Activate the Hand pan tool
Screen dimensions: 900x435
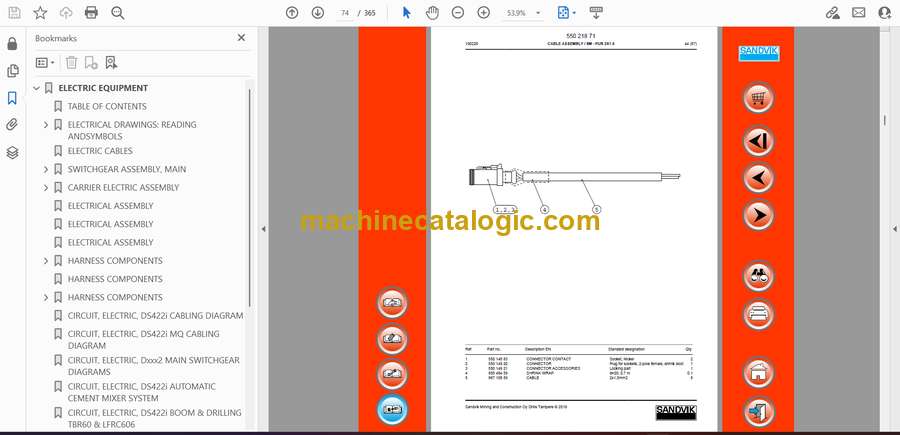click(432, 13)
